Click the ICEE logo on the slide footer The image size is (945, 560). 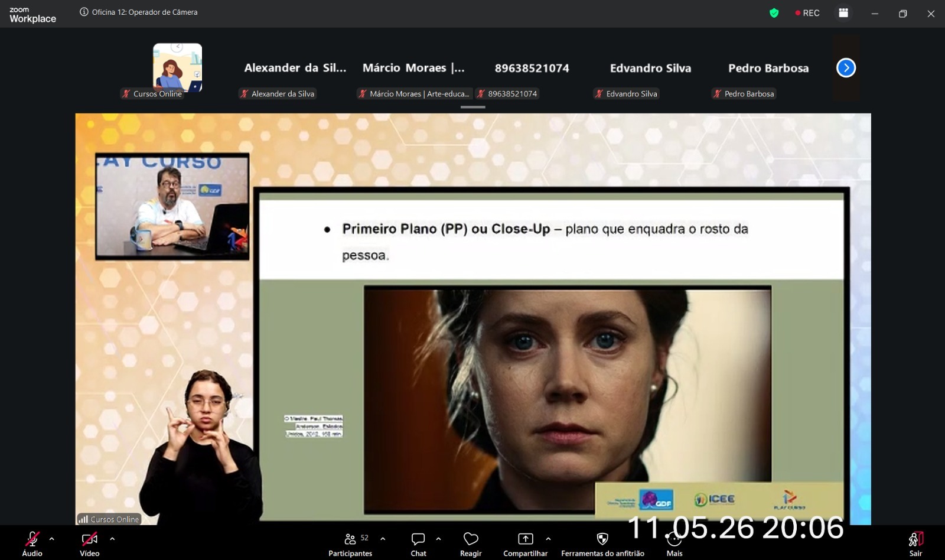(x=714, y=499)
